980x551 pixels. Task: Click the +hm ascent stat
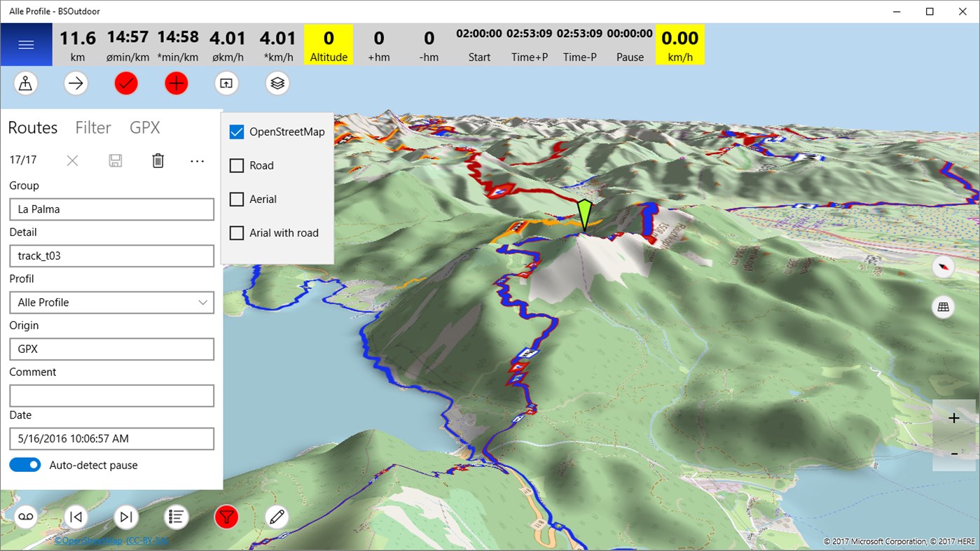[379, 45]
